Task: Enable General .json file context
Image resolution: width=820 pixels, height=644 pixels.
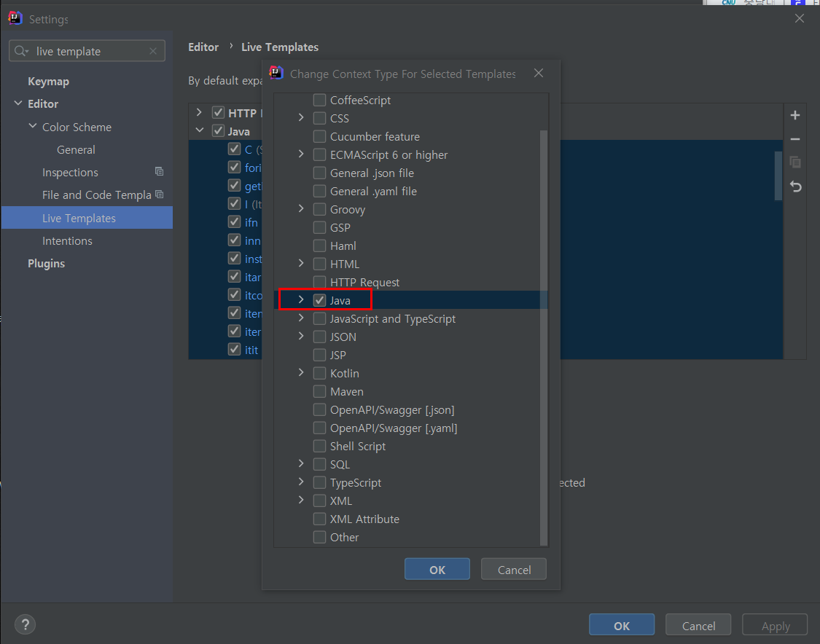Action: tap(319, 173)
